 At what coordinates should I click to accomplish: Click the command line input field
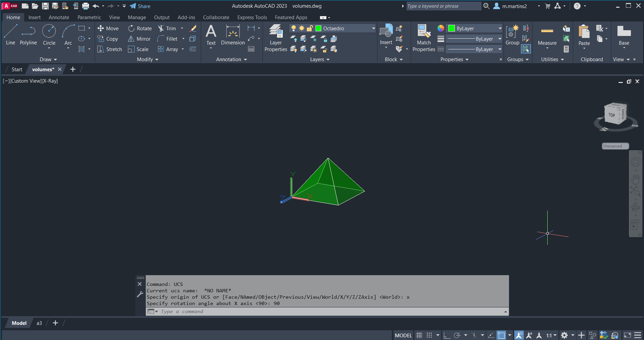point(329,312)
